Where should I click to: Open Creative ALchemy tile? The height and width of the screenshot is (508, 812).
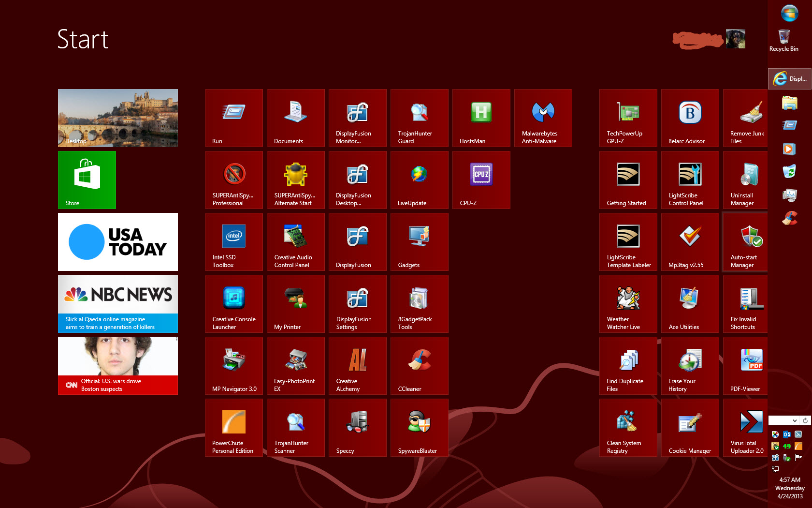point(357,366)
